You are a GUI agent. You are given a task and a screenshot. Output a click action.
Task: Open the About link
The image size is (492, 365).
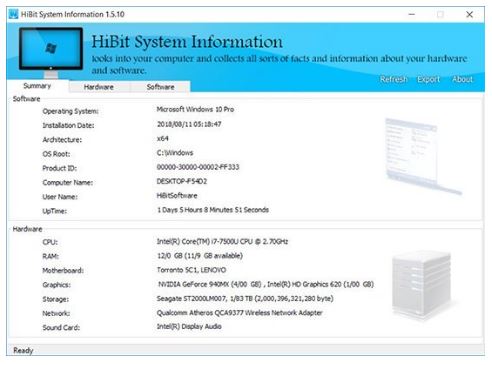(x=462, y=79)
